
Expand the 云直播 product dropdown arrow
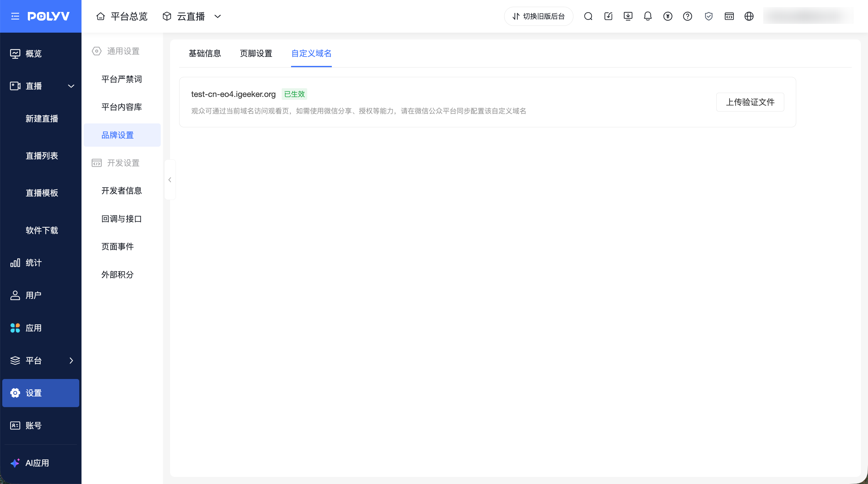218,16
